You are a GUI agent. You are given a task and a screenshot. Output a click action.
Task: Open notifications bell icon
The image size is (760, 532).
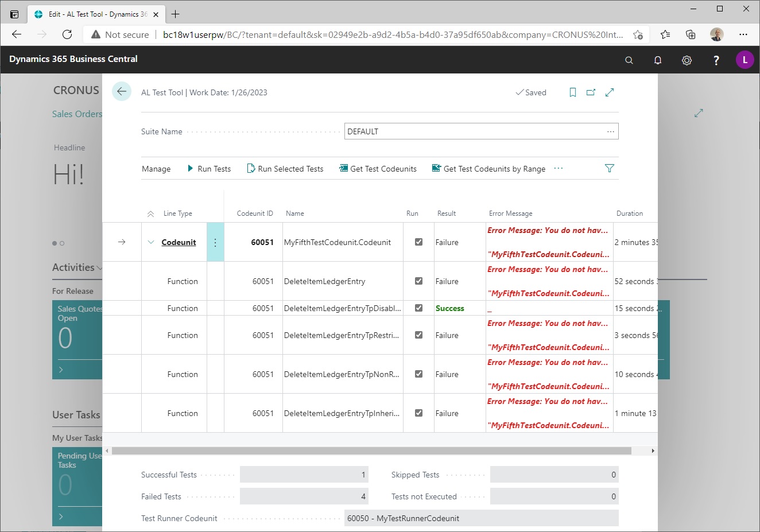coord(658,60)
